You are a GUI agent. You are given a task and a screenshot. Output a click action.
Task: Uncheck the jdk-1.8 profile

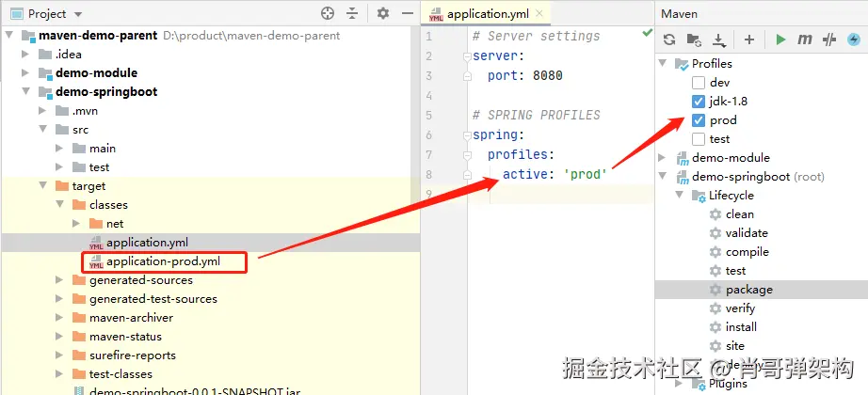pyautogui.click(x=698, y=102)
